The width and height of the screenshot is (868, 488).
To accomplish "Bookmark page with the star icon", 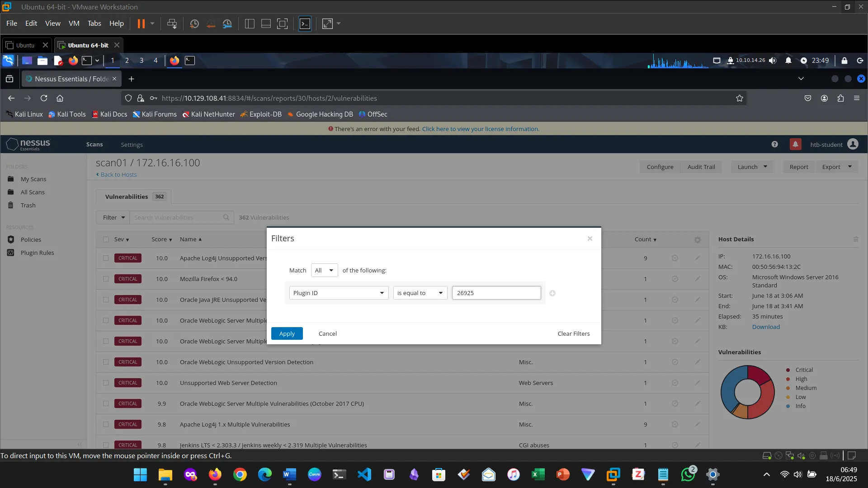I will tap(740, 98).
